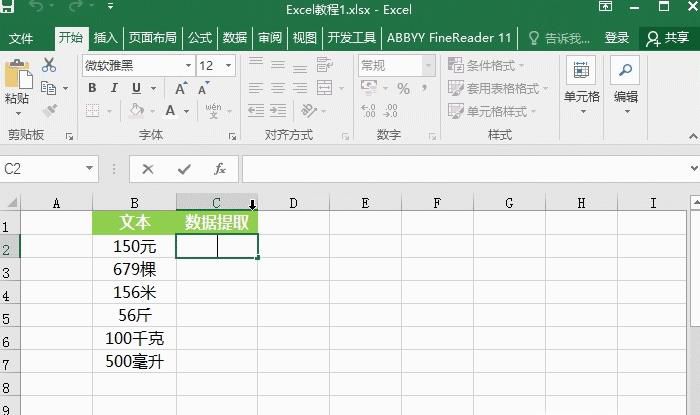Click the fx insert function button
Image resolution: width=700 pixels, height=415 pixels.
220,169
